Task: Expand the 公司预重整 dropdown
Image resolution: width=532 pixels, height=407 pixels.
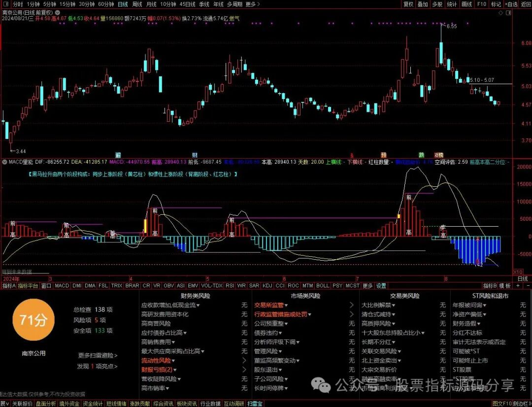Action: tap(286, 324)
